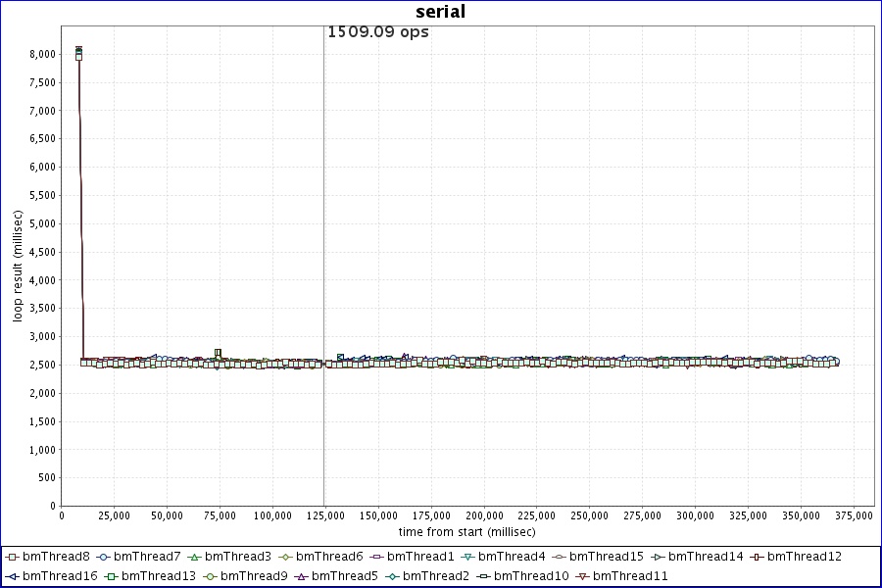This screenshot has height=588, width=882.
Task: Click the bmThread8 legend marker icon
Action: pos(13,557)
